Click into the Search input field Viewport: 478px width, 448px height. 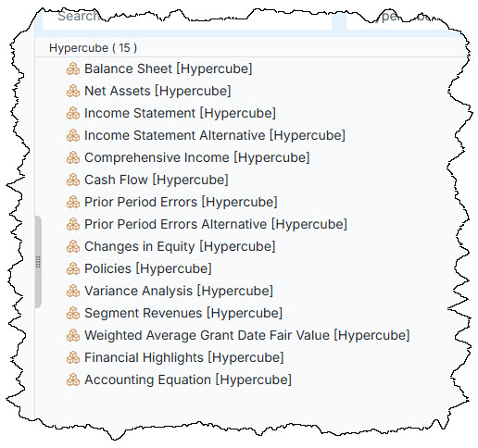tap(187, 19)
